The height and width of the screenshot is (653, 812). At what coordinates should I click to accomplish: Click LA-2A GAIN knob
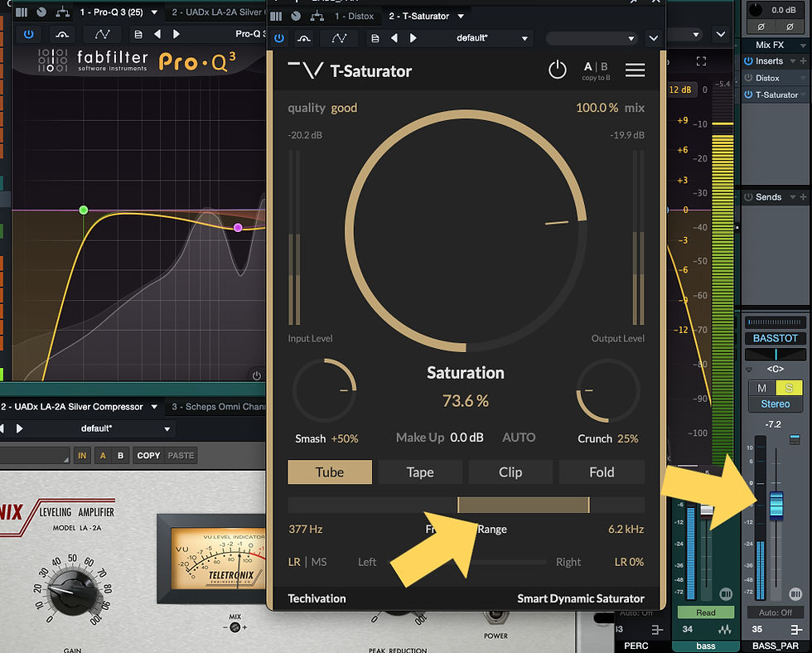[71, 592]
